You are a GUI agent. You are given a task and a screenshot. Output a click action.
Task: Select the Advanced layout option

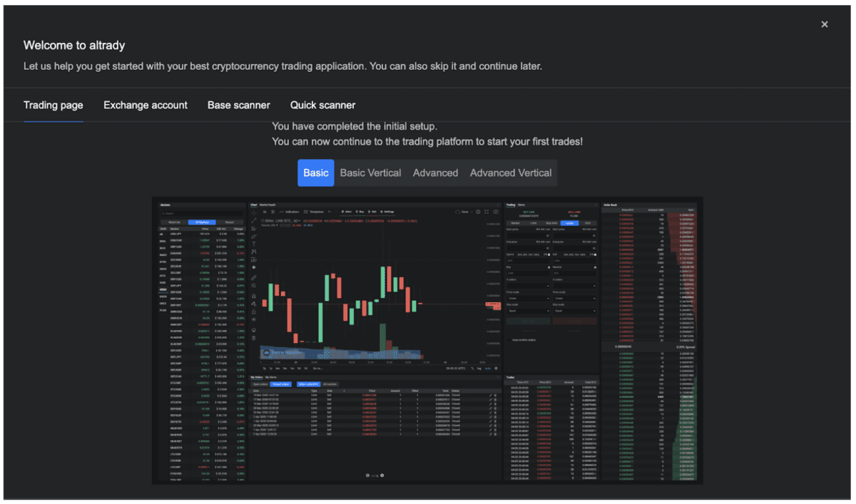pyautogui.click(x=435, y=173)
